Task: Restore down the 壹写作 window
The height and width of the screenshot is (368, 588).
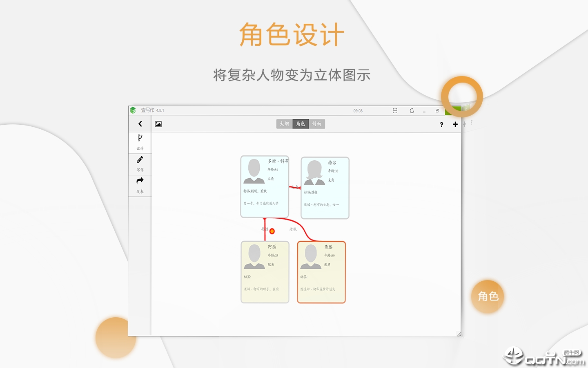Action: [437, 111]
